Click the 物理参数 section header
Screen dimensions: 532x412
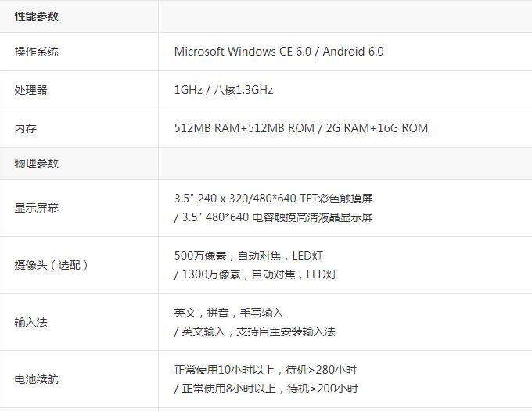coord(36,163)
